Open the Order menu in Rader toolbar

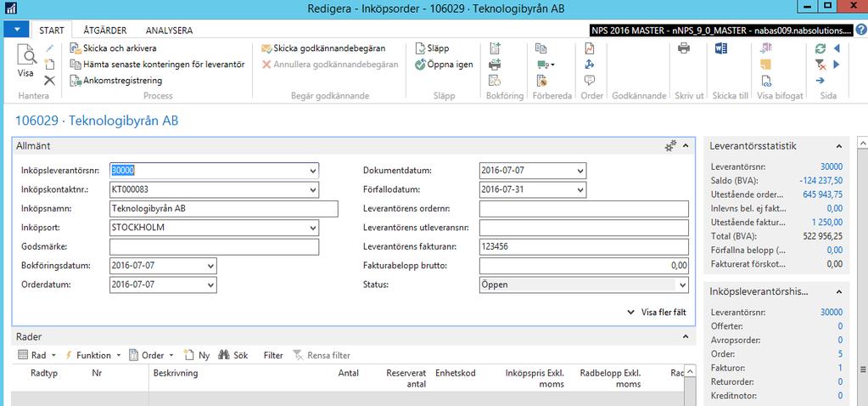click(151, 355)
